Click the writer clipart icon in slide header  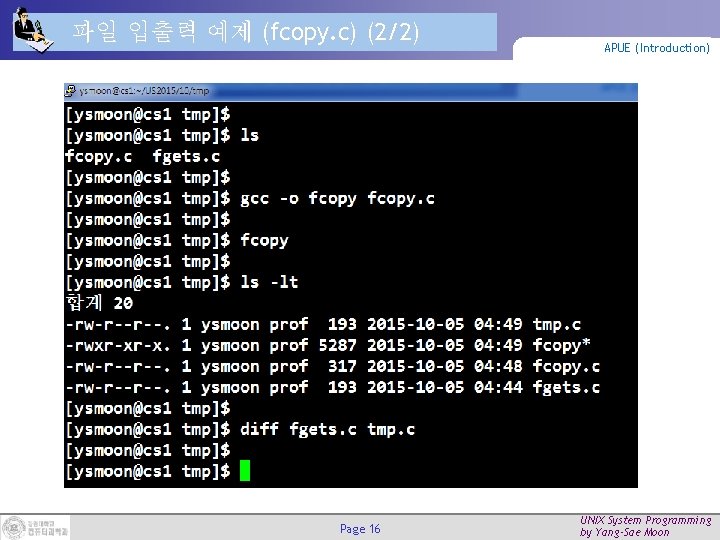point(32,31)
